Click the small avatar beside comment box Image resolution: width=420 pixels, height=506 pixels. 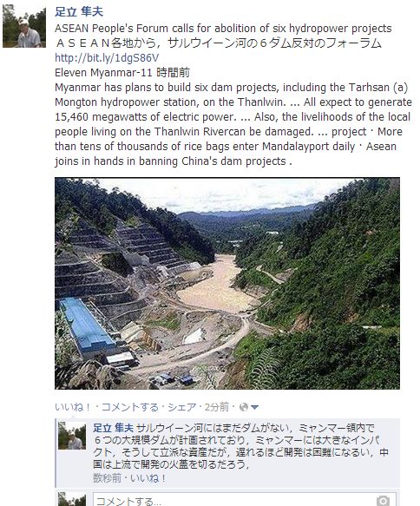point(72,500)
